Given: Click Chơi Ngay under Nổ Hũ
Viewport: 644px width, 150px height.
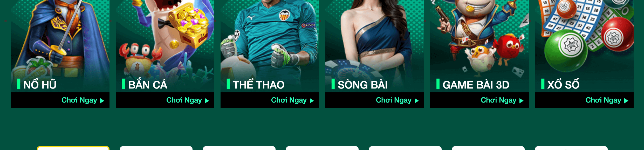Looking at the screenshot, I should [79, 100].
